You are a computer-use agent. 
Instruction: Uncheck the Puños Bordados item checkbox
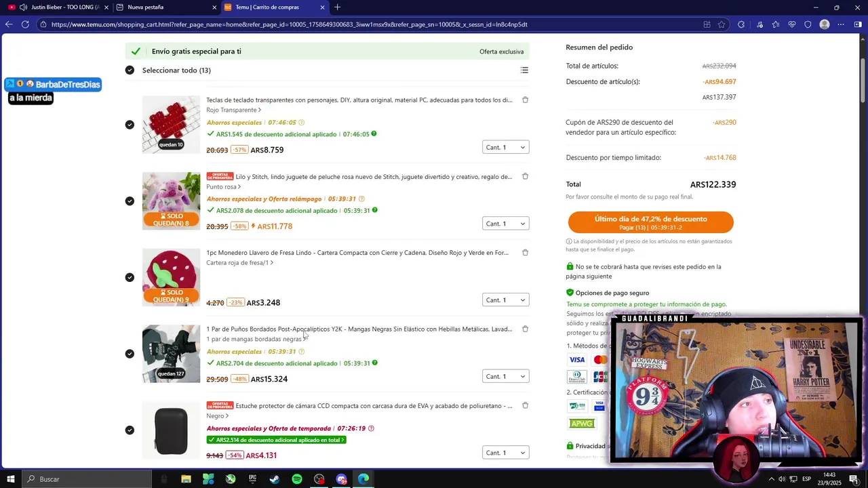130,354
